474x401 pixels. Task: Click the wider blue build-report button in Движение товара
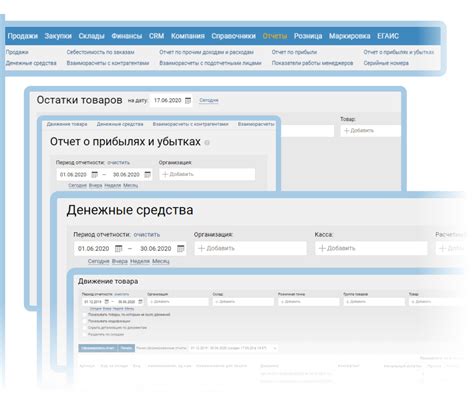(x=98, y=348)
